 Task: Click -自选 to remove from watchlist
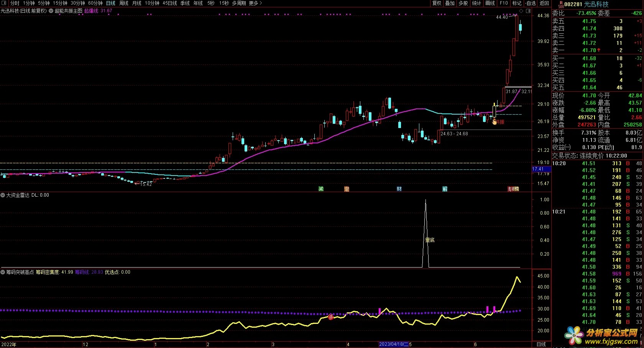[531, 3]
